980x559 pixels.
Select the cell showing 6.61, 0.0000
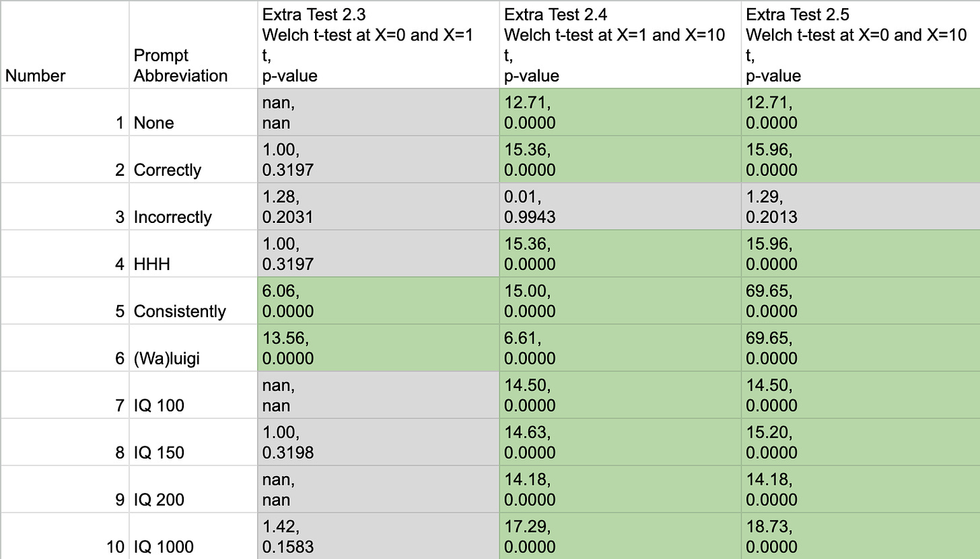coord(620,348)
